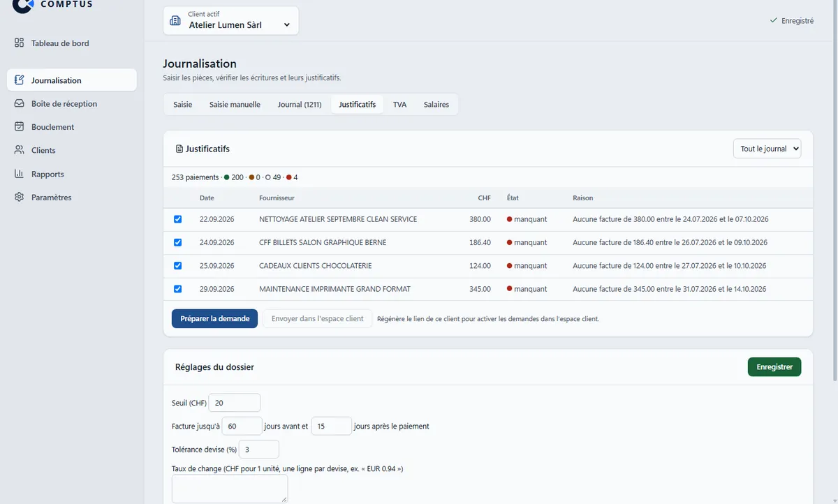This screenshot has width=838, height=504.
Task: Click the Taux de change text area
Action: pos(230,489)
